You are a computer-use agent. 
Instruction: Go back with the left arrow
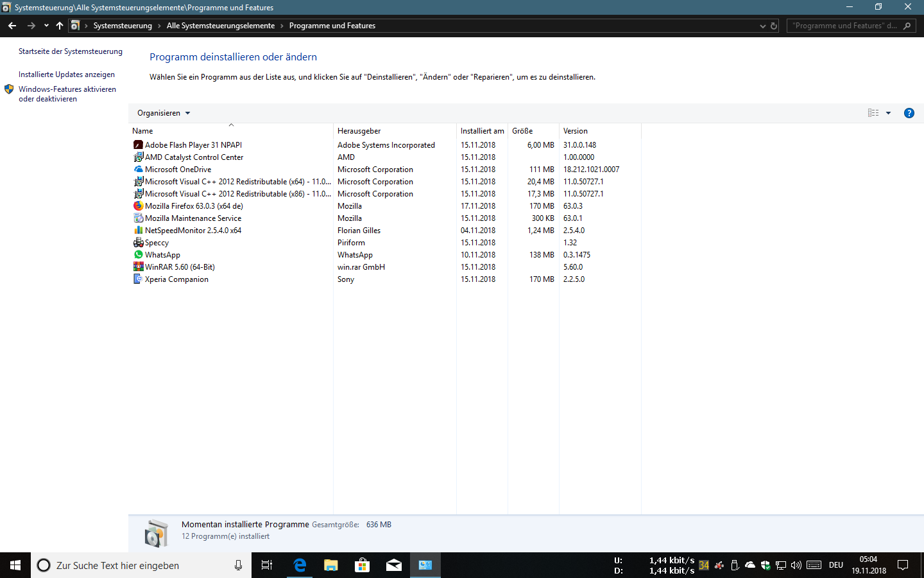pyautogui.click(x=12, y=26)
